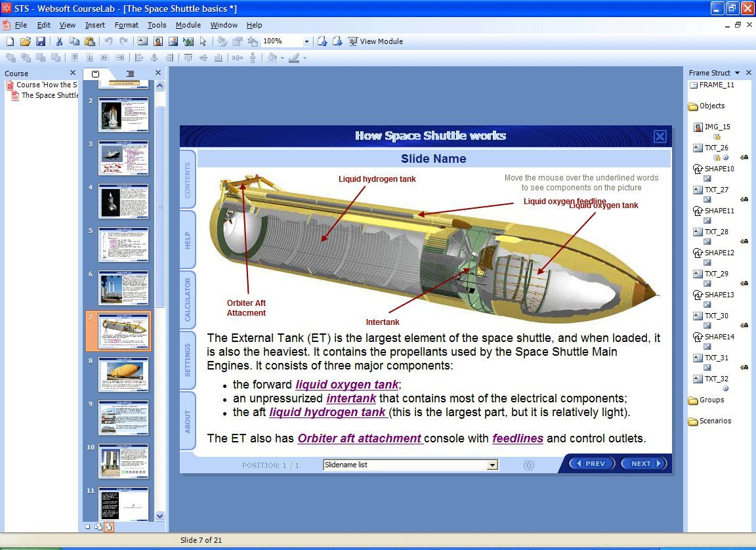Select the arrow pointer tool
The image size is (756, 550).
click(x=203, y=41)
